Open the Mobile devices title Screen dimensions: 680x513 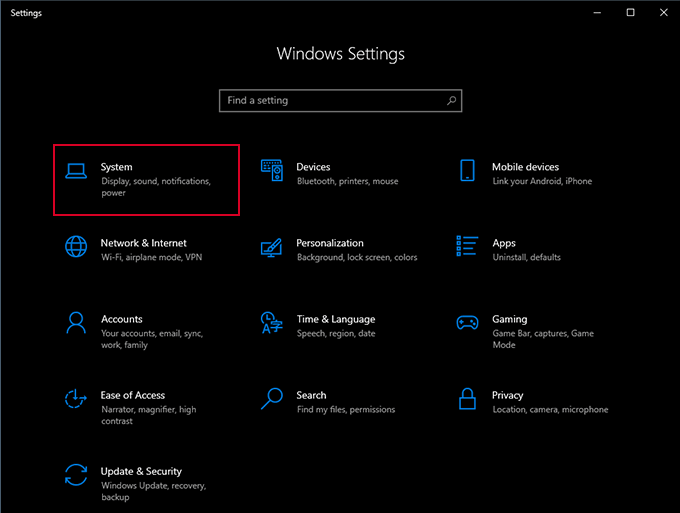tap(525, 167)
